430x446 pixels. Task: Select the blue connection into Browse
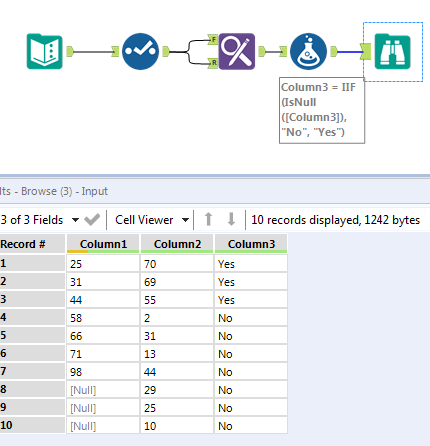[x=349, y=52]
